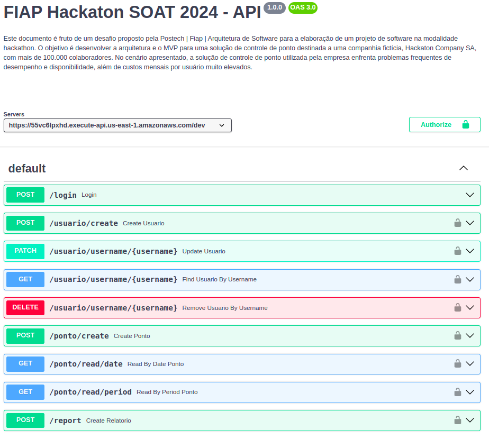Click the GET badge for /ponto/read/period
This screenshot has height=448, width=489.
coord(25,392)
